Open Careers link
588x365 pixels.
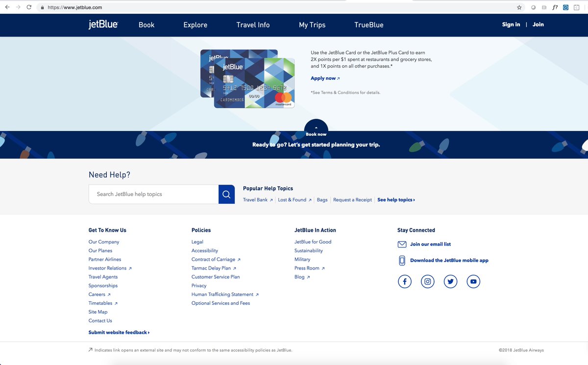[x=99, y=295]
